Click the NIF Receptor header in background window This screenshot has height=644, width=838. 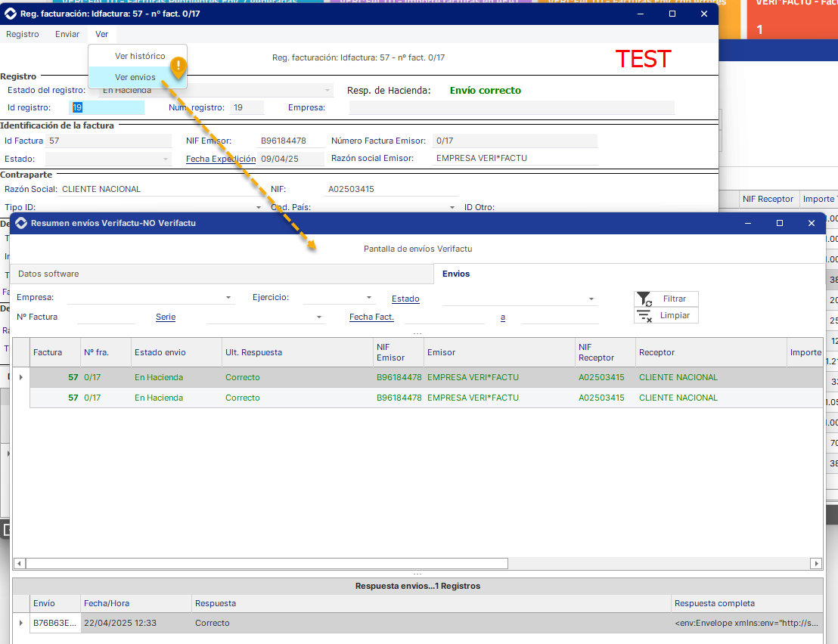[x=768, y=199]
